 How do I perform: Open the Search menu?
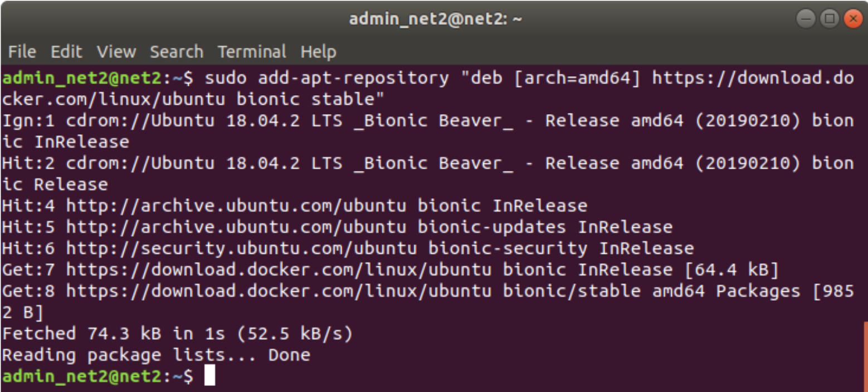(x=177, y=52)
